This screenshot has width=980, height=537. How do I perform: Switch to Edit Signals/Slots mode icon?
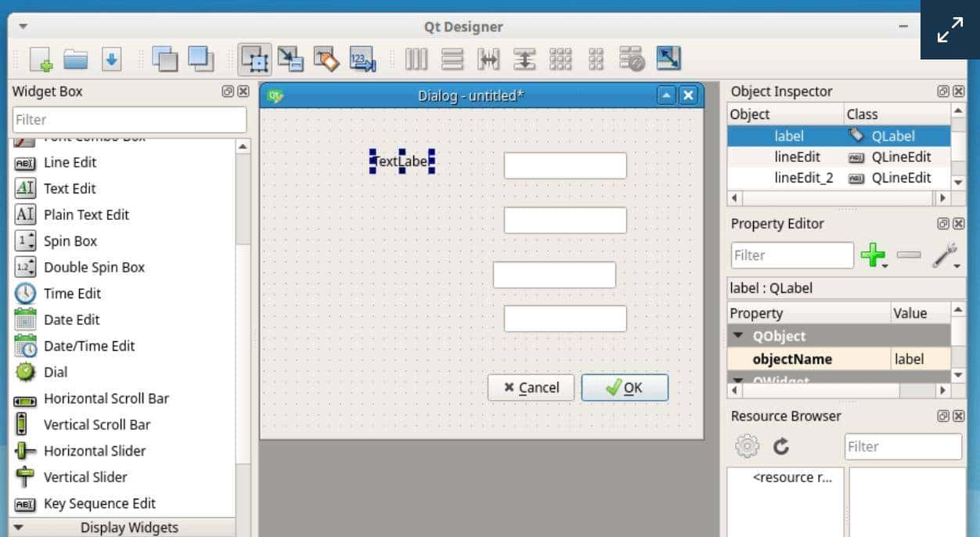point(290,59)
